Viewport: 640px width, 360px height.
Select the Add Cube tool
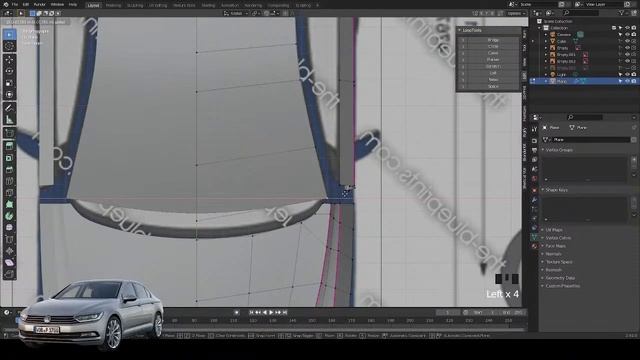[9, 133]
